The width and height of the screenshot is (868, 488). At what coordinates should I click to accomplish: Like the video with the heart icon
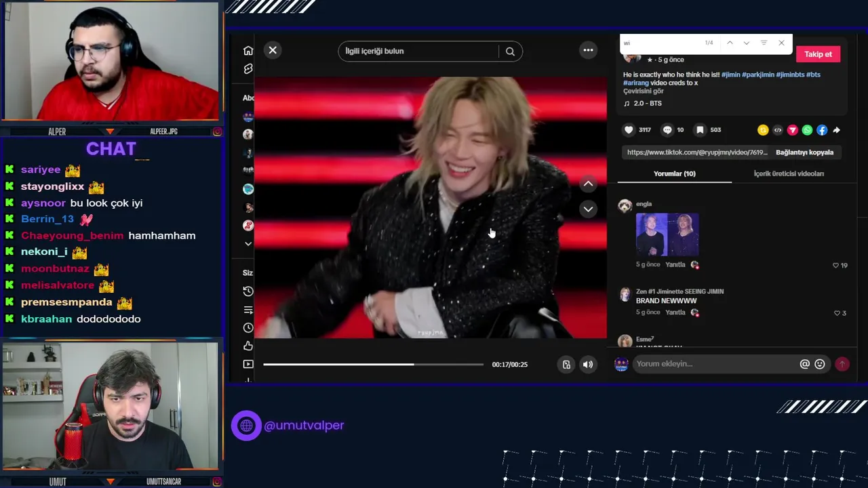(x=629, y=130)
